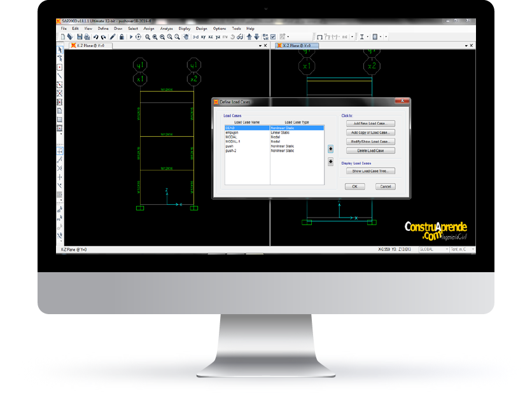Click the New Model toolbar icon
This screenshot has height=407, width=532.
(x=63, y=37)
